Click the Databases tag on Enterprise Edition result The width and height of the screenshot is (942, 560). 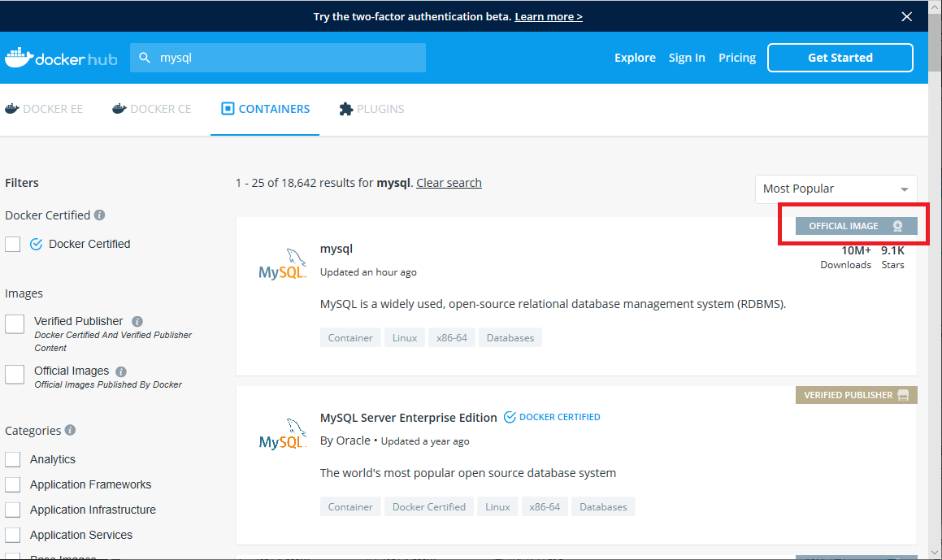(603, 506)
